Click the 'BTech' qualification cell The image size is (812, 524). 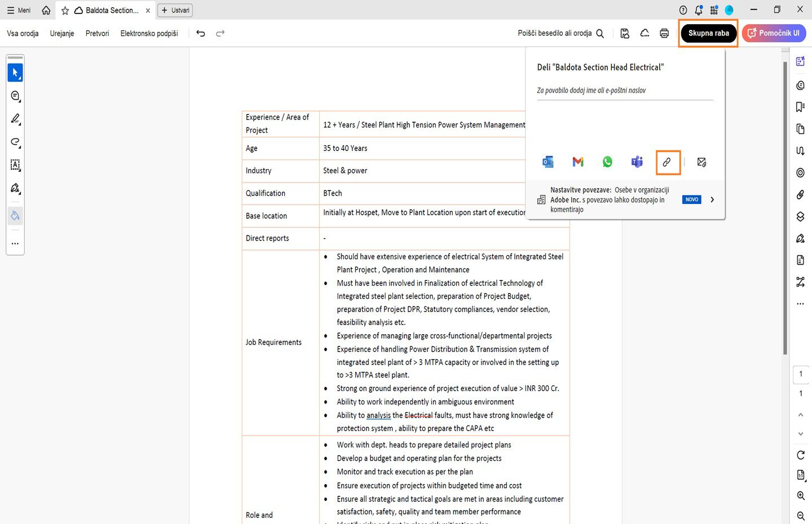pyautogui.click(x=423, y=193)
